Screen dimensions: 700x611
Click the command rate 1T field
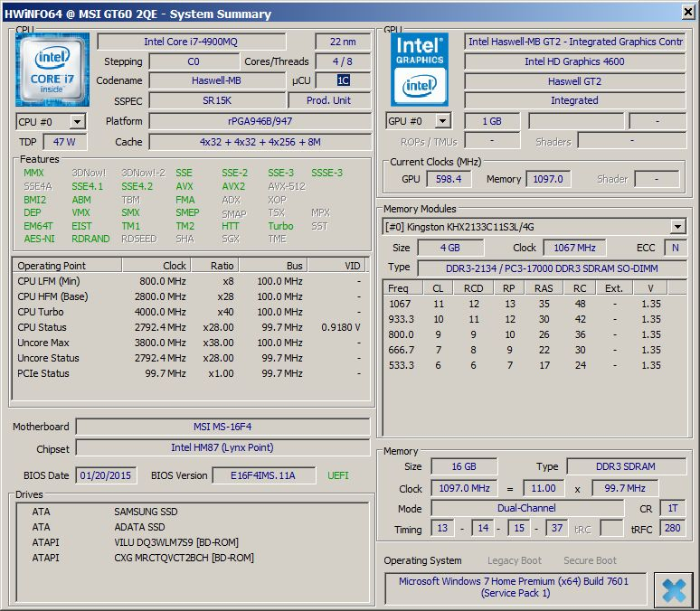click(x=672, y=508)
